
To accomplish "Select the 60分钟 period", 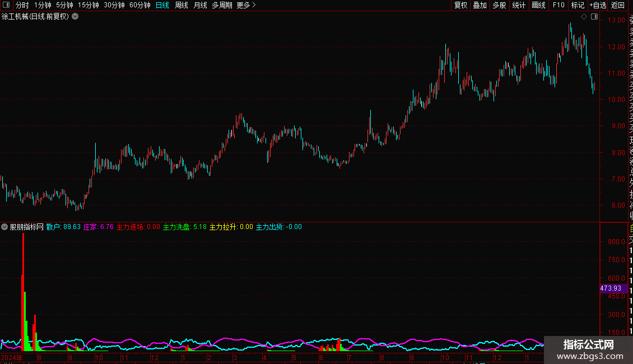I will (140, 5).
